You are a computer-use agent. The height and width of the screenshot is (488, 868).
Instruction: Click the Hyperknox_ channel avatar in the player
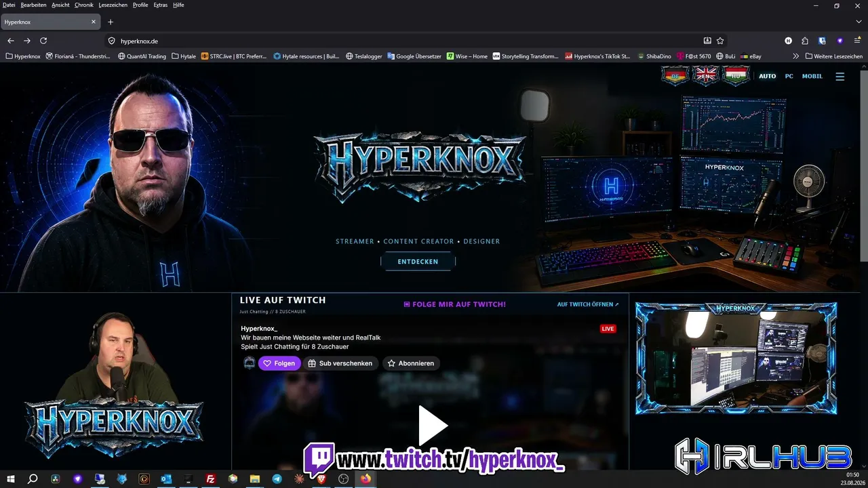click(x=250, y=363)
